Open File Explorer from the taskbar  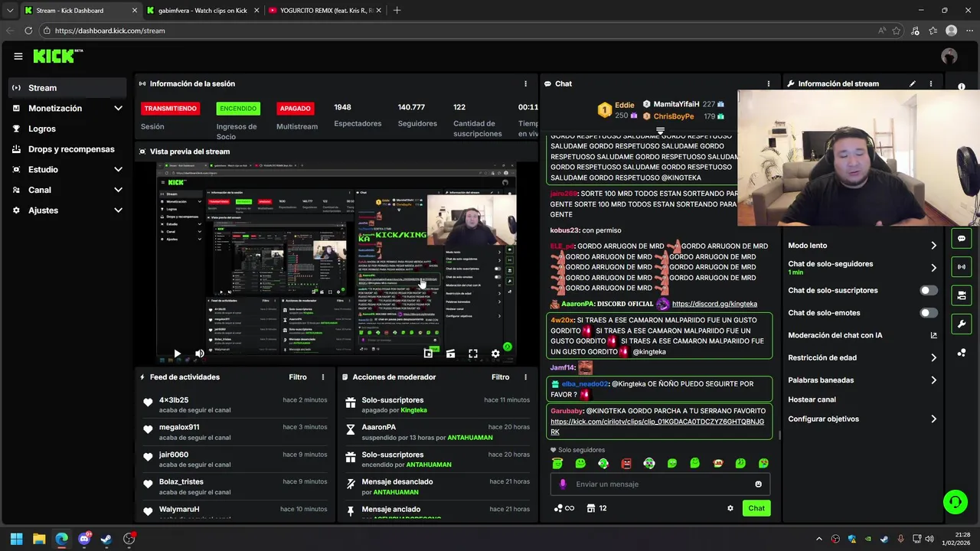coord(39,539)
